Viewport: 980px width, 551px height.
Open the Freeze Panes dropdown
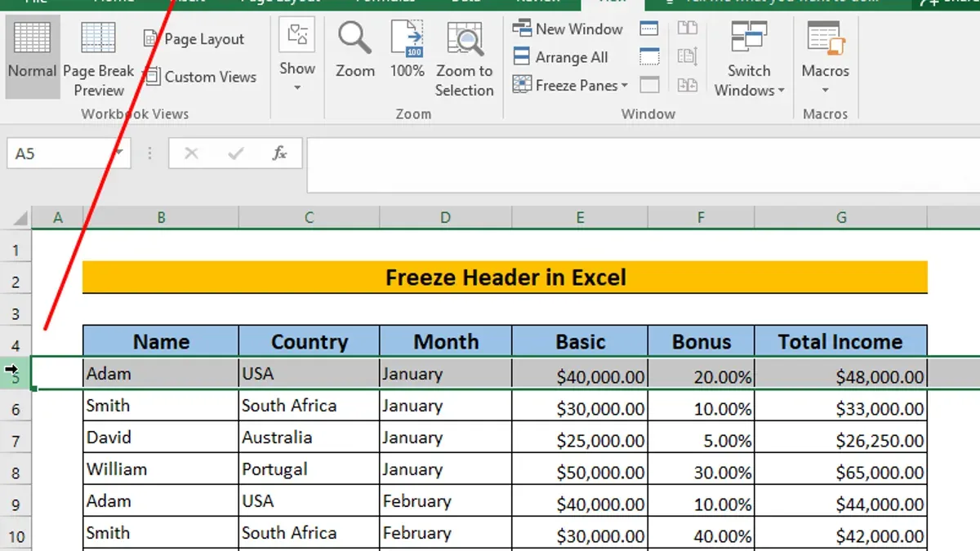[x=570, y=85]
